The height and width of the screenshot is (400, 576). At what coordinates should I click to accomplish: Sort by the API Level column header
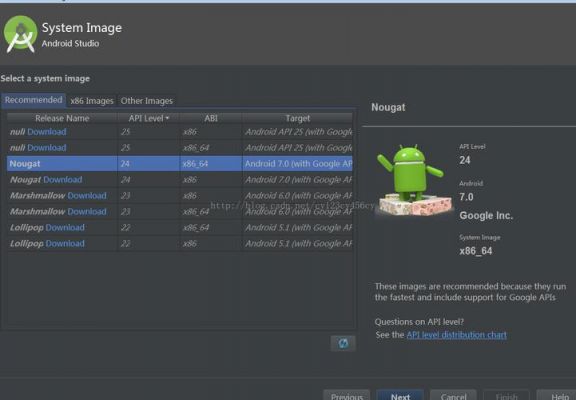pyautogui.click(x=148, y=118)
